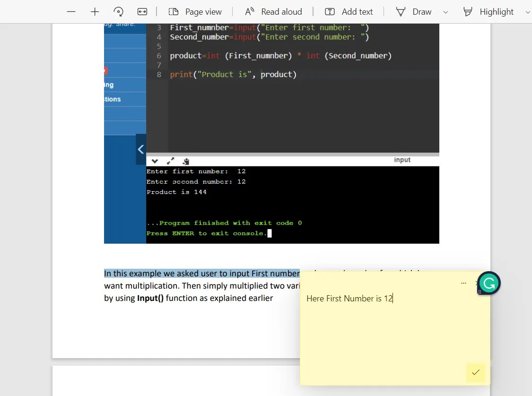Collapse the console using the down chevron
This screenshot has width=532, height=396.
coord(155,161)
